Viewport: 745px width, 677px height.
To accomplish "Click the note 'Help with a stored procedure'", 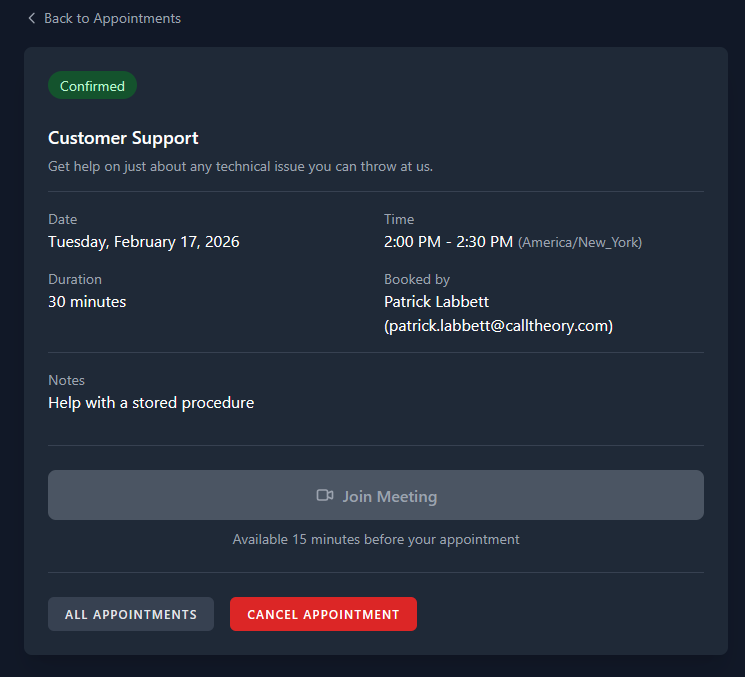I will click(x=151, y=403).
